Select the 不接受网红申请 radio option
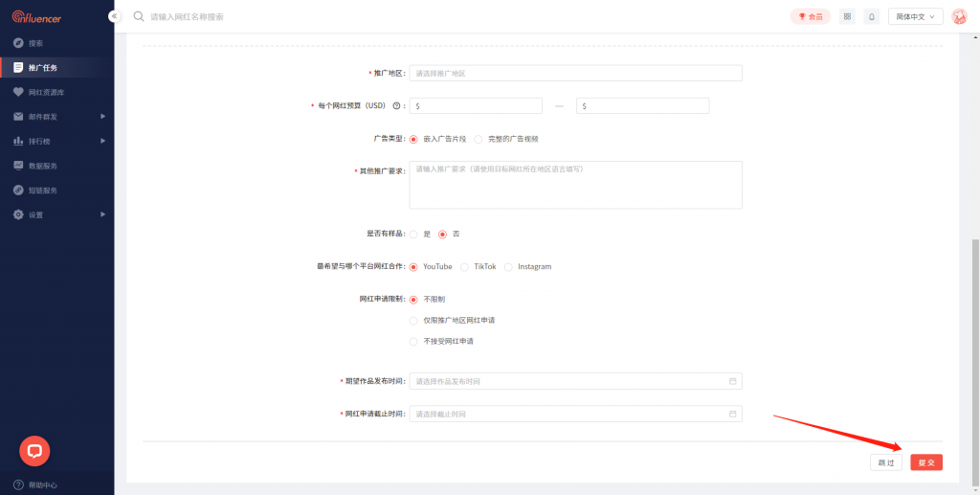Image resolution: width=980 pixels, height=495 pixels. coord(413,342)
